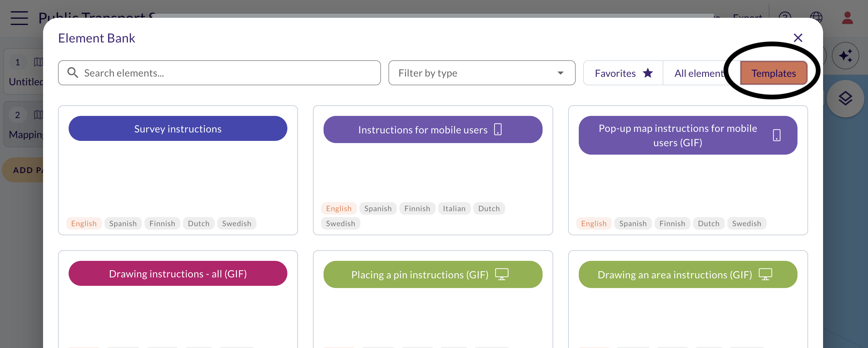Click the Favorites star icon
The width and height of the screenshot is (868, 348).
pyautogui.click(x=647, y=73)
